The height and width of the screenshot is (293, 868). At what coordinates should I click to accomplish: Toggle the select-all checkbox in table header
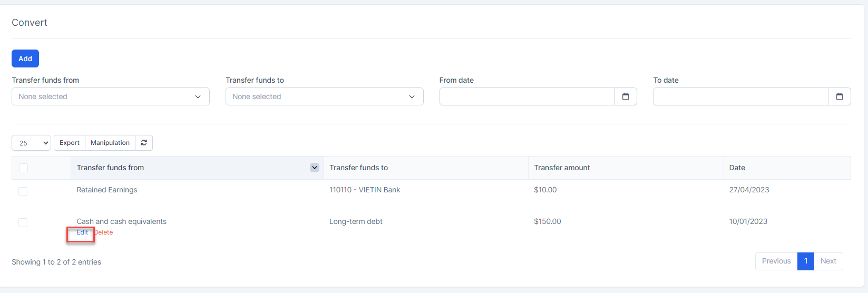coord(23,168)
